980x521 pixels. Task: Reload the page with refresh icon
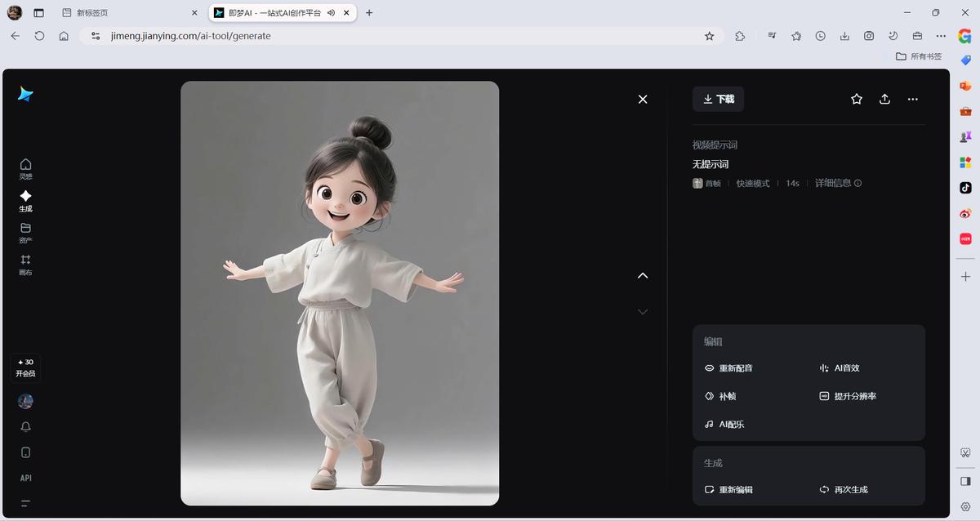pos(39,36)
